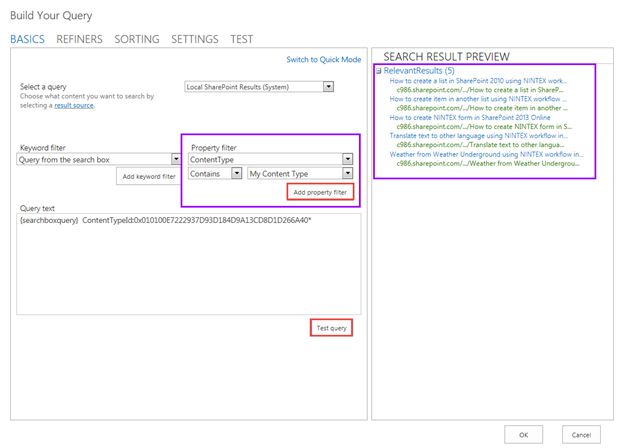Open the SORTING tab

click(137, 39)
